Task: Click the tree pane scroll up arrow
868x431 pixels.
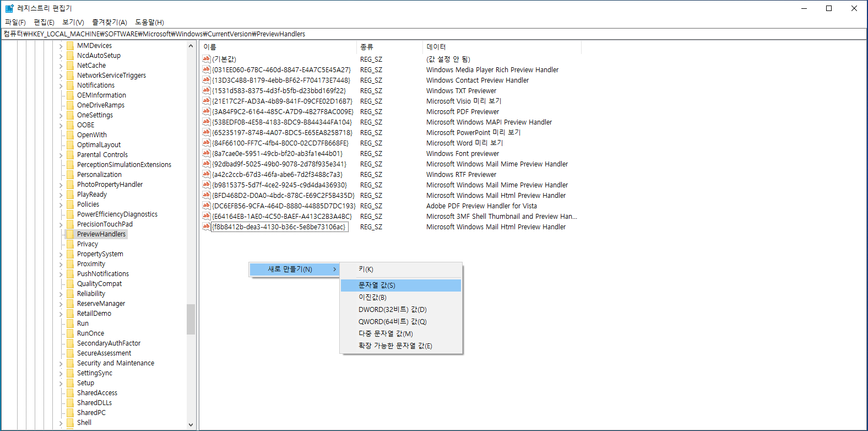Action: click(x=191, y=46)
